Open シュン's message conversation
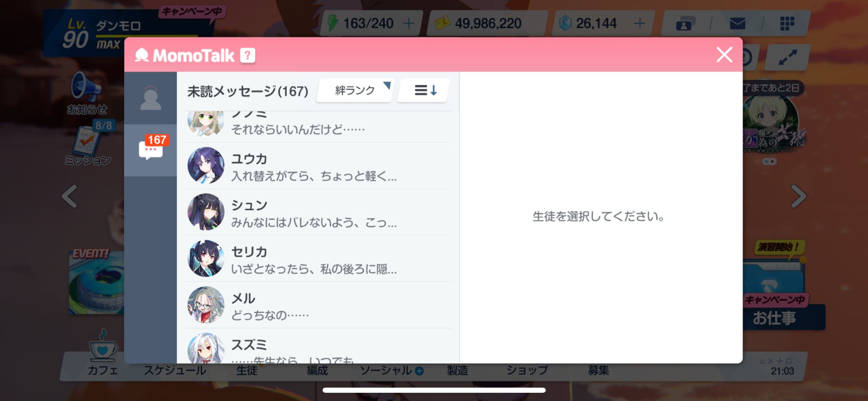The width and height of the screenshot is (868, 401). (x=319, y=212)
